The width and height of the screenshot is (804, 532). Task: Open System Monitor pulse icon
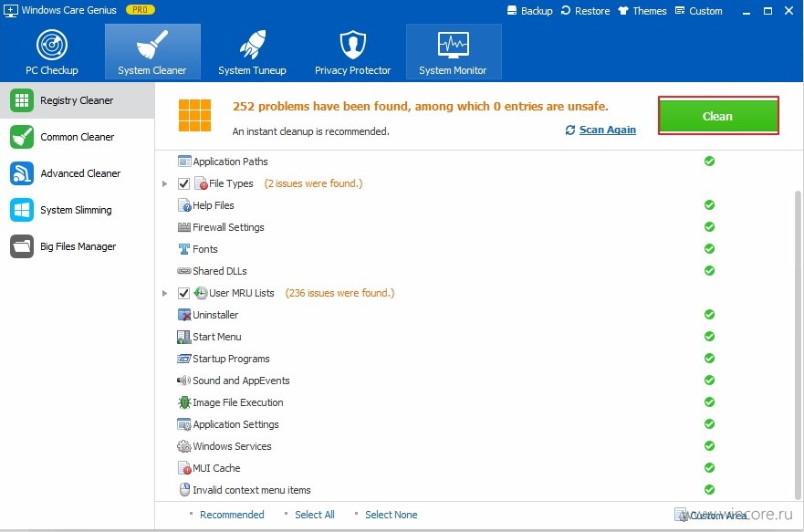pyautogui.click(x=453, y=44)
